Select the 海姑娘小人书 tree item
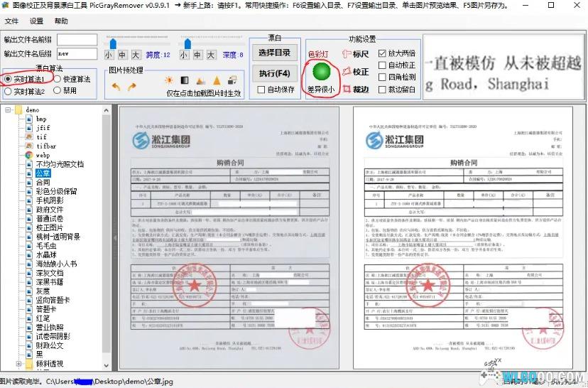The width and height of the screenshot is (588, 388). (x=56, y=264)
